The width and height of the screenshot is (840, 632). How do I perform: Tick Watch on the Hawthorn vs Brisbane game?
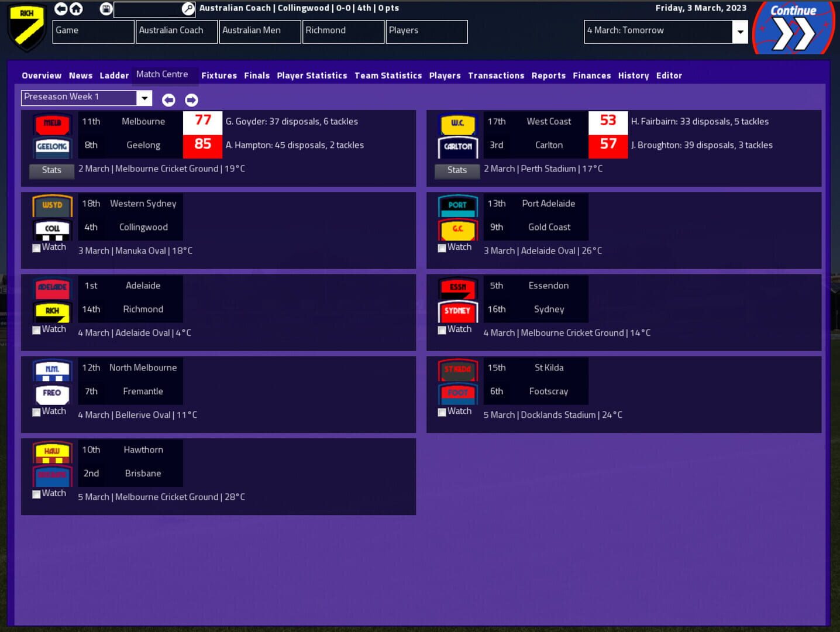point(36,494)
